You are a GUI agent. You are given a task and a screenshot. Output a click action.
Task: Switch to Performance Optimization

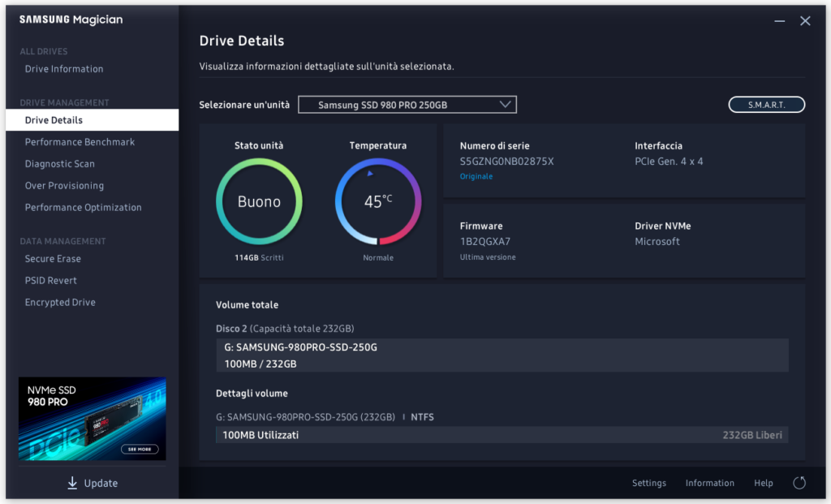pos(84,207)
